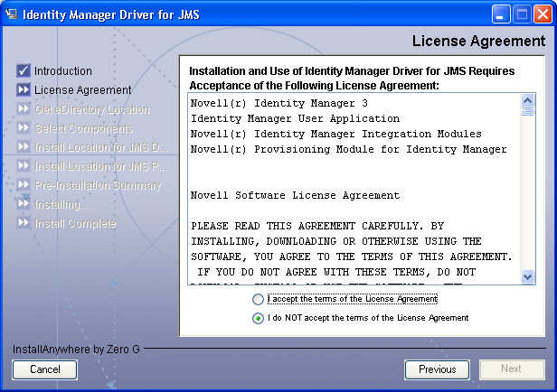This screenshot has height=392, width=557.
Task: Click the 'License Agreement' step label in sidebar
Action: 83,90
